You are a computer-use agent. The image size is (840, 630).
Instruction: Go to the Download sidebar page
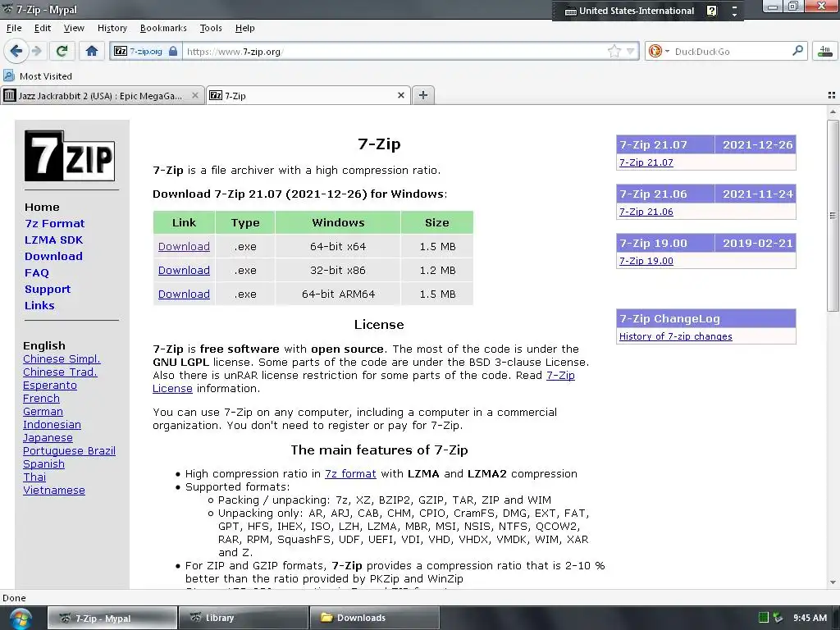53,256
